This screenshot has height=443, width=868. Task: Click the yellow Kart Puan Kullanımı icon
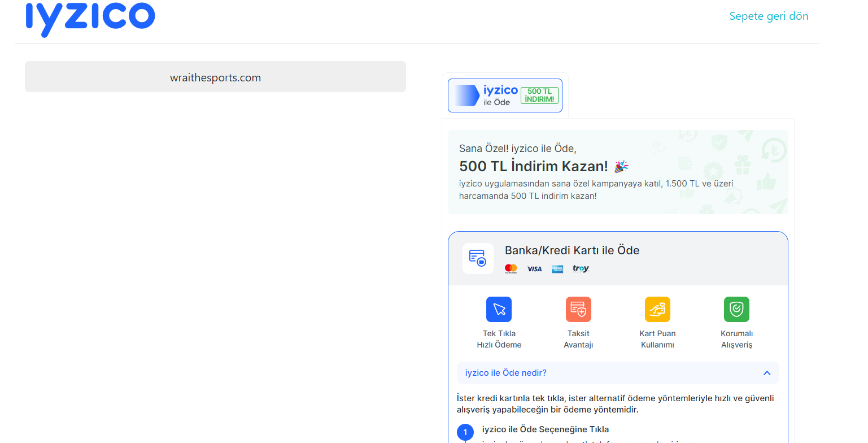[x=657, y=309]
